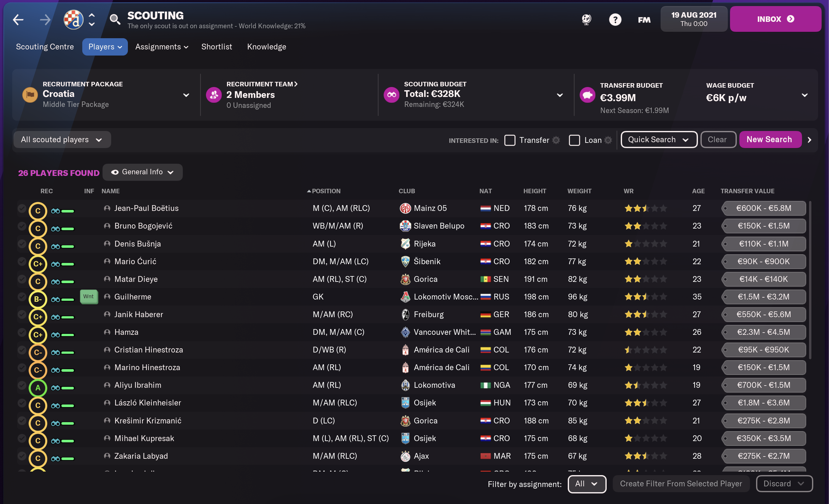Click the help question mark icon
This screenshot has width=829, height=504.
point(615,20)
